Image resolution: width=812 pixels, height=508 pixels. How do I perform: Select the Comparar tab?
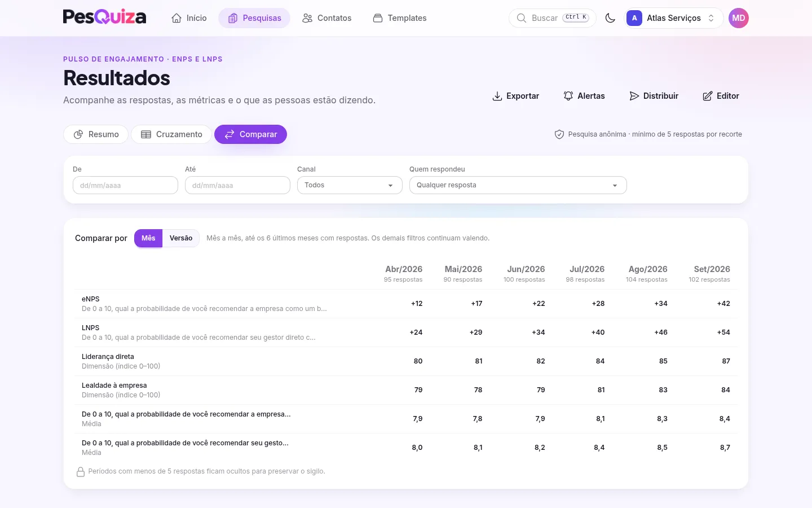click(x=250, y=134)
